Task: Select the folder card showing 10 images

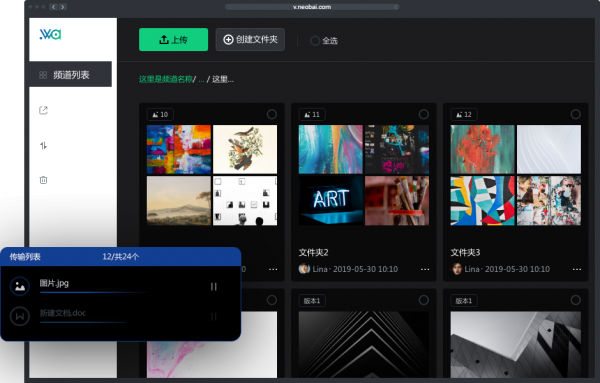Action: point(272,114)
